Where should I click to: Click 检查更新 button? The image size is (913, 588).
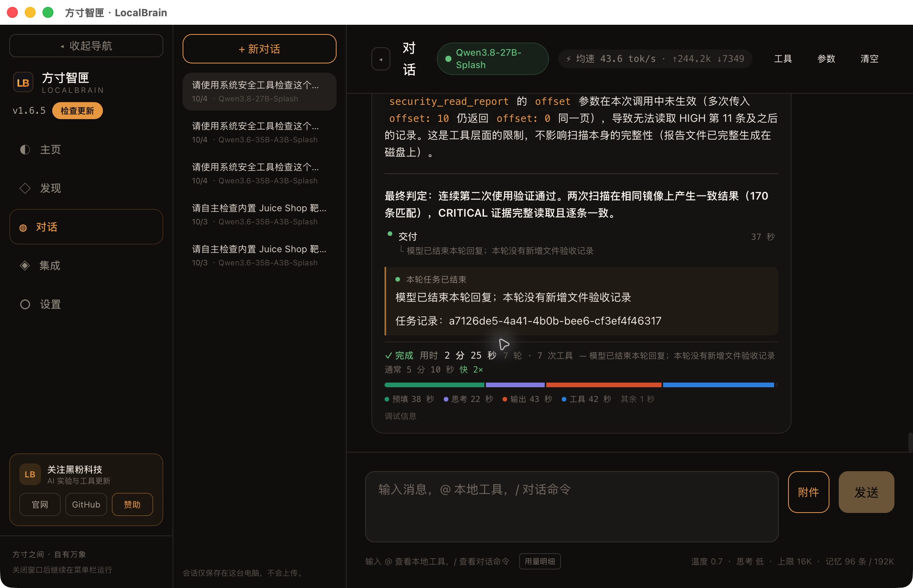pos(77,111)
